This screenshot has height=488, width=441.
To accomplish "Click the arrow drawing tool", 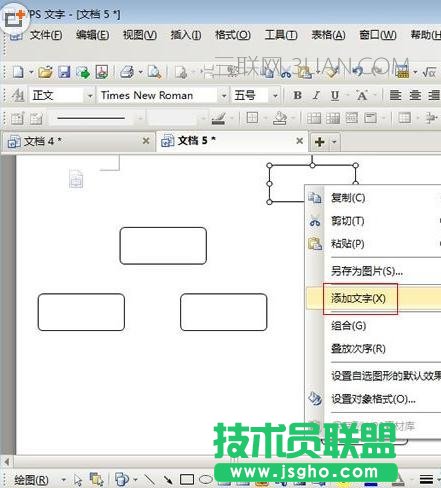I will tap(168, 480).
